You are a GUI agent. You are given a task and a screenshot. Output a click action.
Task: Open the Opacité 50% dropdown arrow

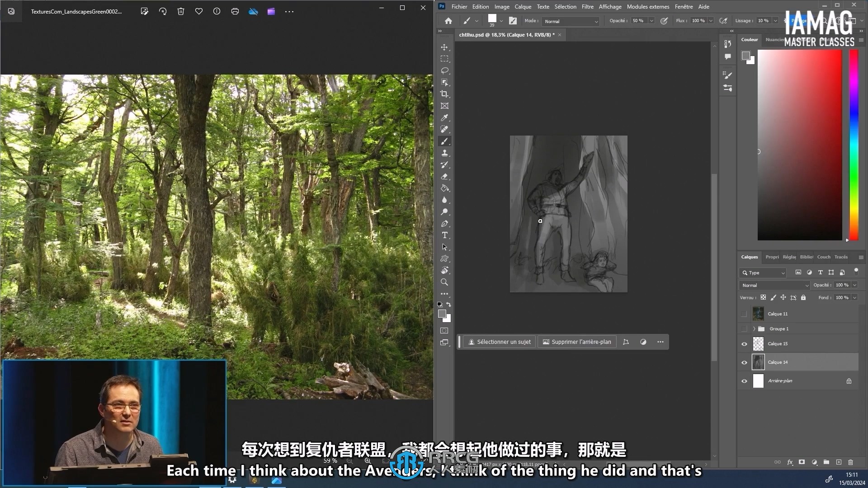(651, 21)
